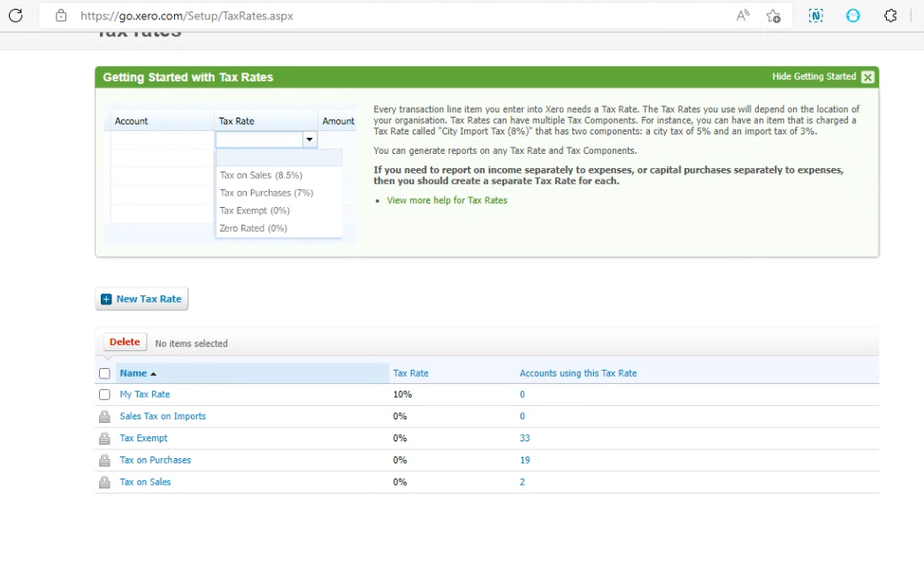Click lock icon beside Tax Exempt
The width and height of the screenshot is (924, 567).
click(104, 439)
